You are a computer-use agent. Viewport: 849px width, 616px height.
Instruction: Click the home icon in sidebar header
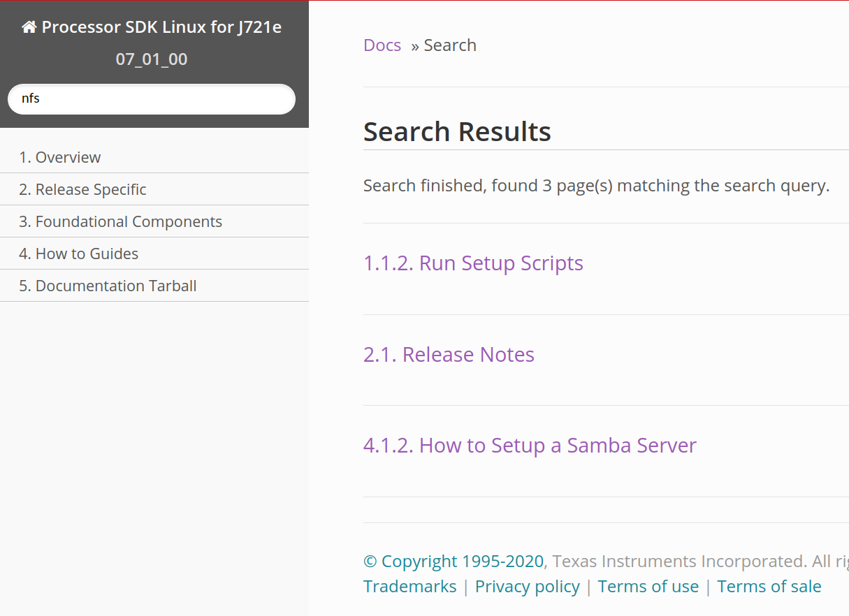[29, 27]
